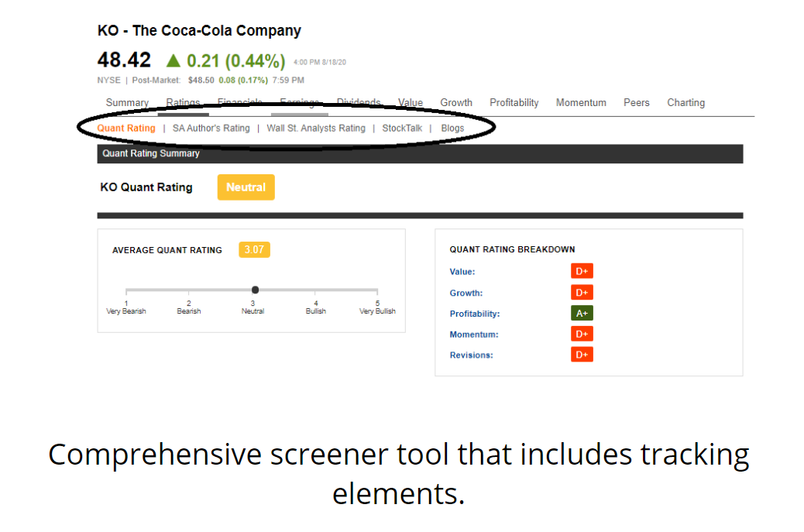Click the D+ grade badge for Growth
This screenshot has width=804, height=532.
click(582, 293)
